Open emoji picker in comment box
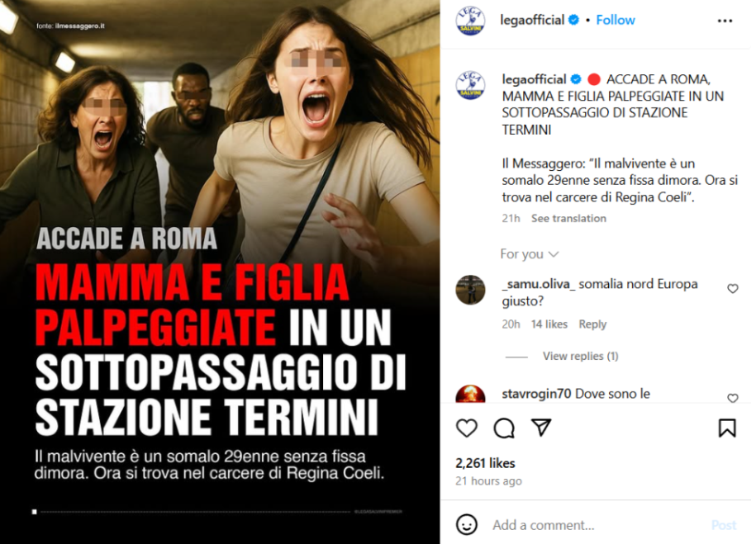 [466, 524]
